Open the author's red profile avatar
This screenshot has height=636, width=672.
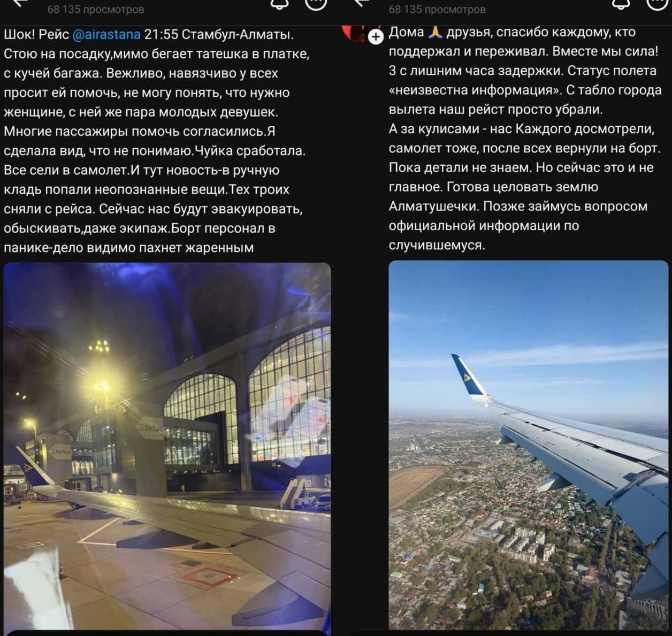pyautogui.click(x=354, y=33)
